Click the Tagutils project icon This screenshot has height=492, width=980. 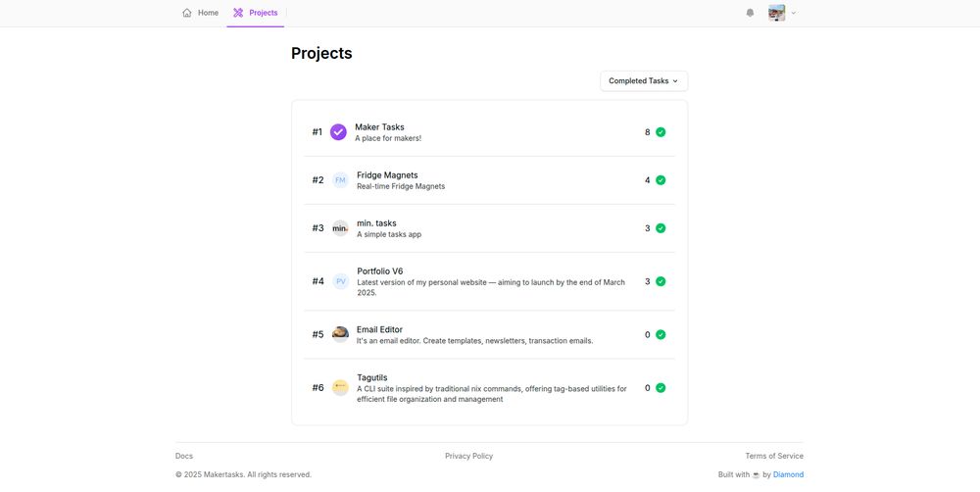point(340,388)
